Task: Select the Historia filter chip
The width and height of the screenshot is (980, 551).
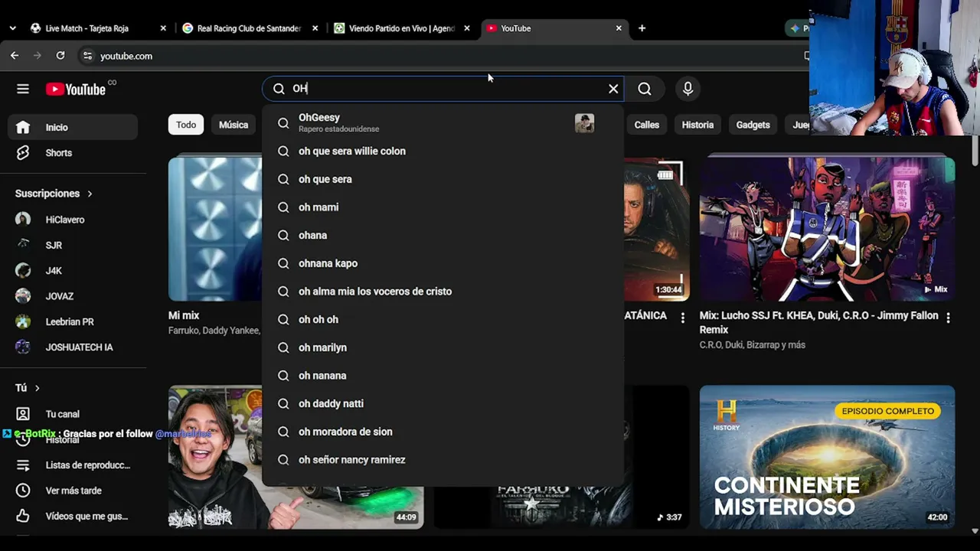Action: point(697,125)
